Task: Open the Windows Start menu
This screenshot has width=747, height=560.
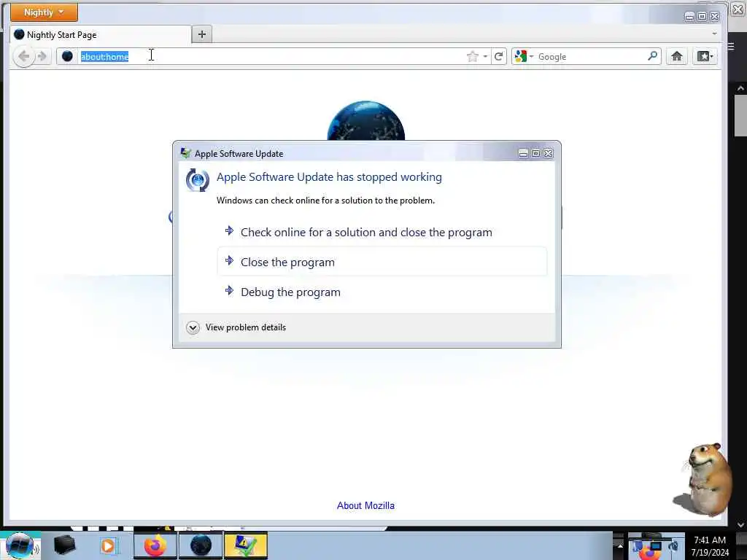Action: (x=20, y=545)
